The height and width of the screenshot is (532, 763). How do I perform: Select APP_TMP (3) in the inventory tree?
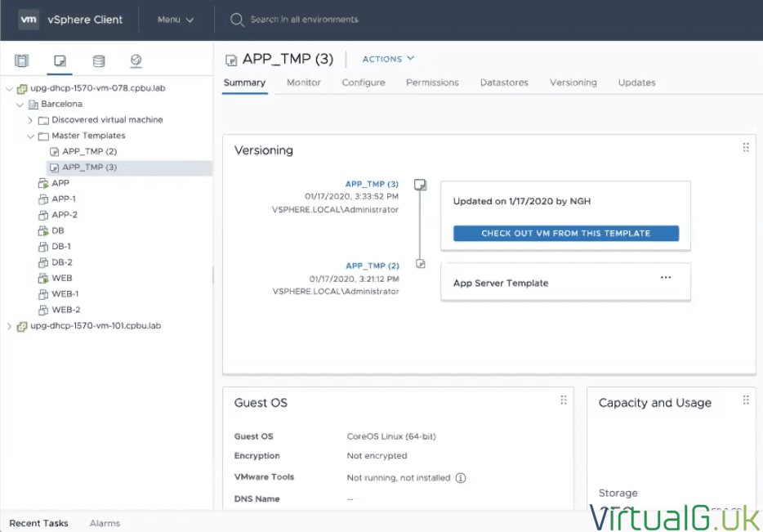tap(129, 168)
